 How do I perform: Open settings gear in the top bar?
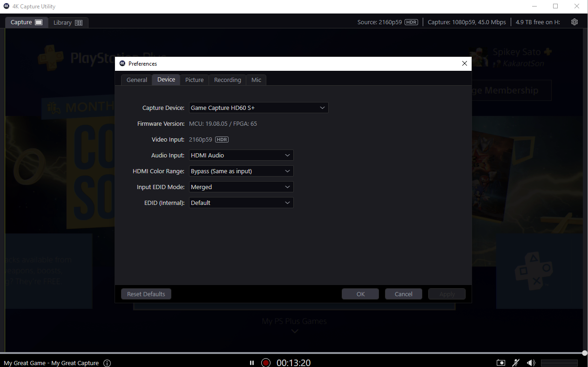pyautogui.click(x=574, y=22)
